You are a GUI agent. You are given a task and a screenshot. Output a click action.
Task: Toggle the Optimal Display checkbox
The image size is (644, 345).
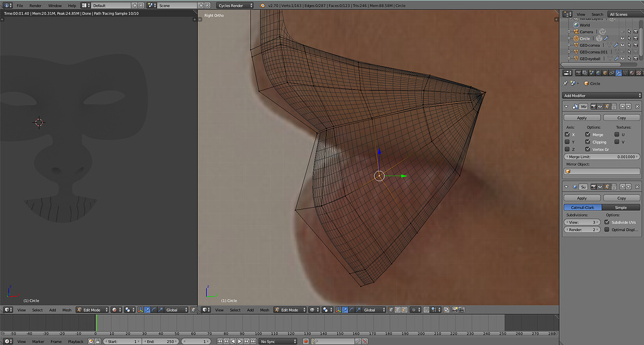click(607, 229)
